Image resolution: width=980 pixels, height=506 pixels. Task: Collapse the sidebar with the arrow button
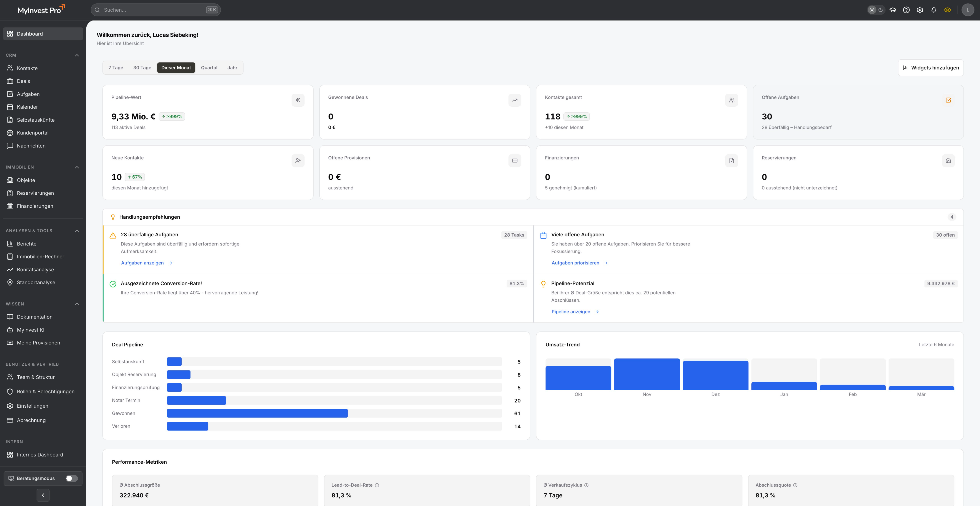coord(43,495)
